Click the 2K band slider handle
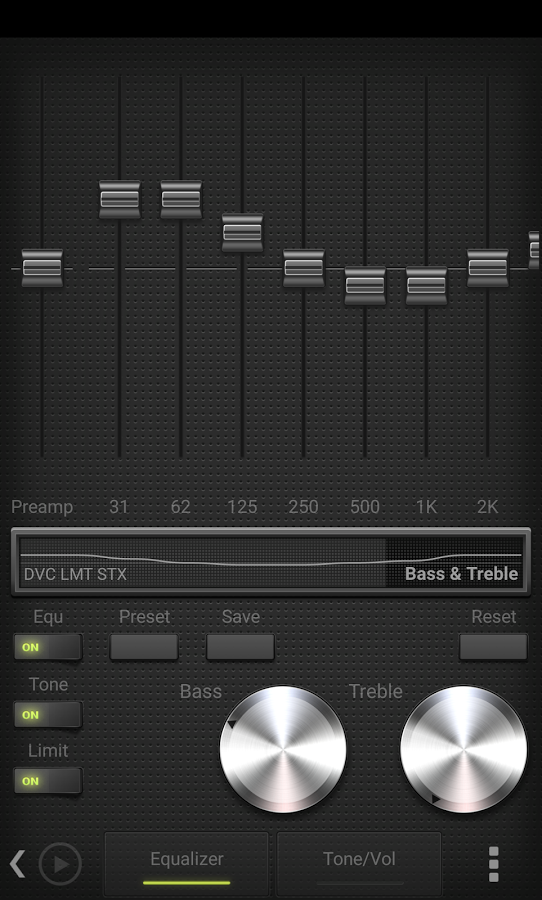 pos(487,268)
